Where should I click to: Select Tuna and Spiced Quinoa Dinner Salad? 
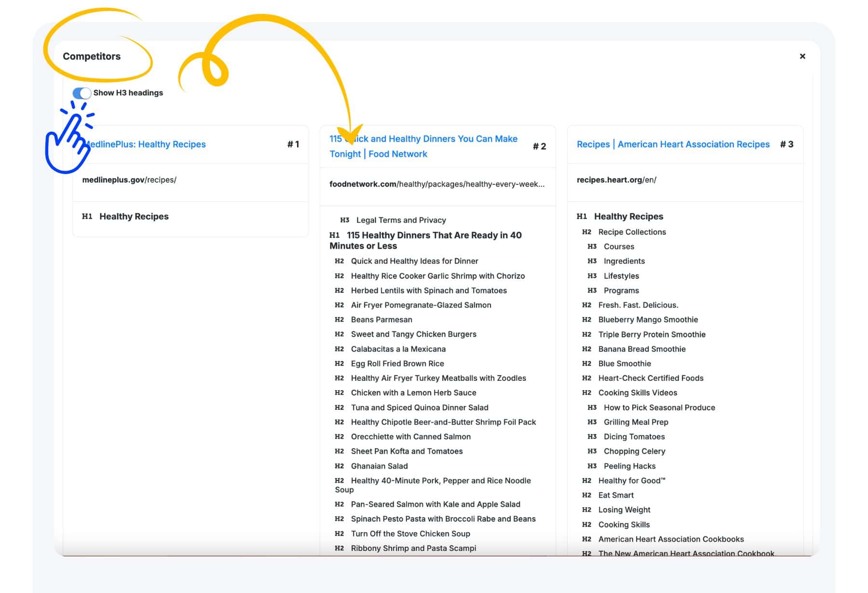pos(420,407)
